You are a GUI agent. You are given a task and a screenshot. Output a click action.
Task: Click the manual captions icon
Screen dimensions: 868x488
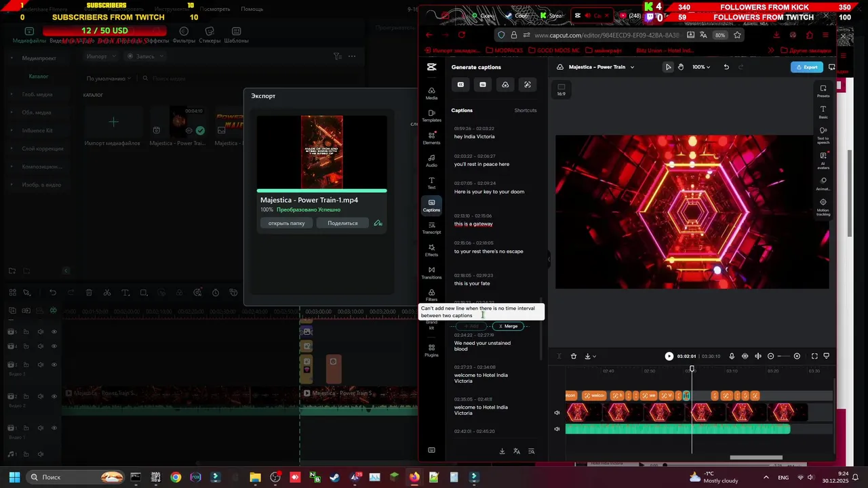tap(483, 85)
